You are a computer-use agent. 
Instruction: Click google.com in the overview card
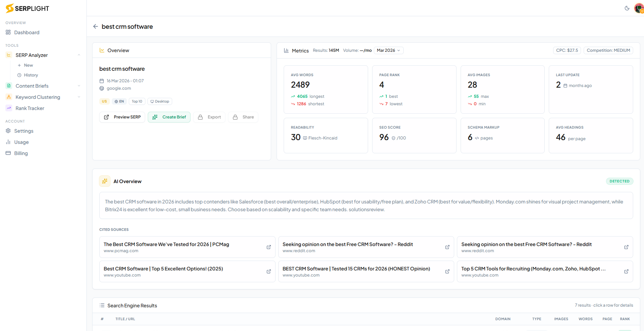coord(119,88)
